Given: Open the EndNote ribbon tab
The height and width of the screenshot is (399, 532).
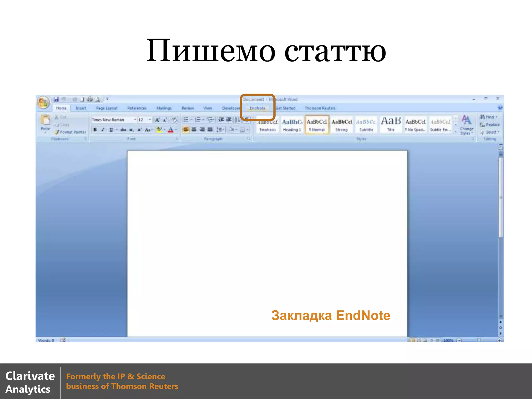Looking at the screenshot, I should (x=257, y=108).
